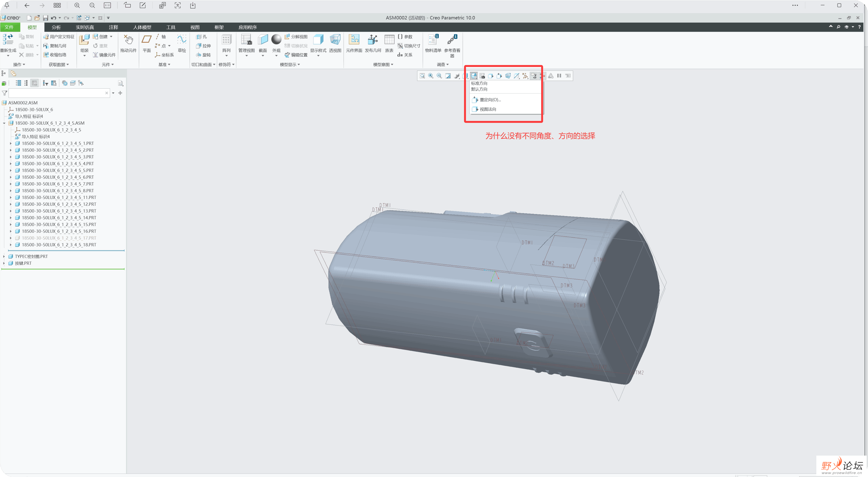The width and height of the screenshot is (868, 477).
Task: Click the model tree filter search field
Action: pyautogui.click(x=57, y=93)
